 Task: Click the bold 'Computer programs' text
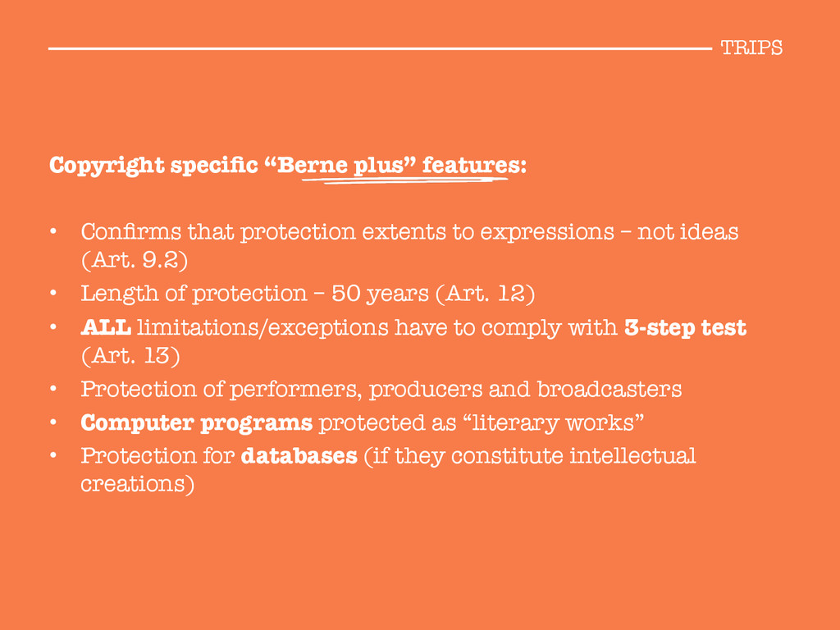point(197,423)
